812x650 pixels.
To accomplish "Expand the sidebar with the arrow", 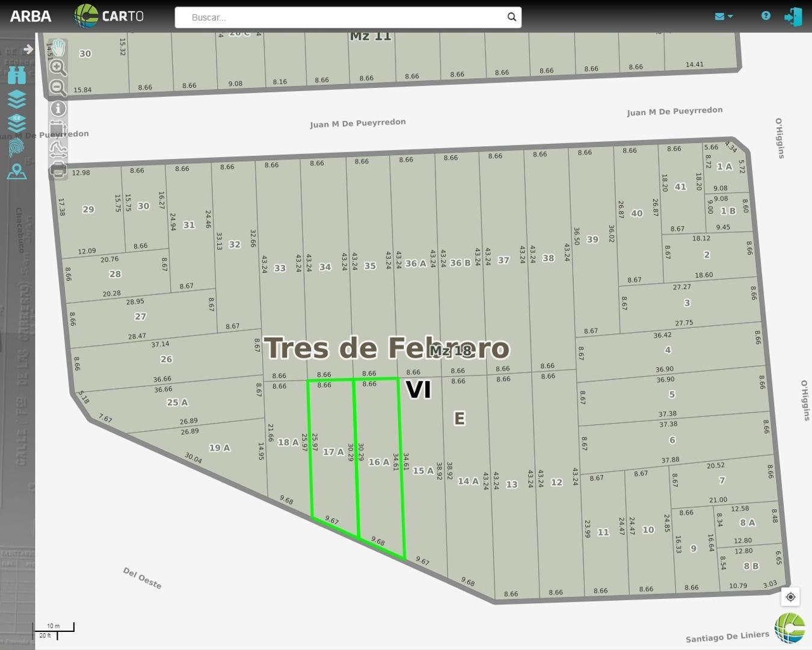I will [28, 49].
